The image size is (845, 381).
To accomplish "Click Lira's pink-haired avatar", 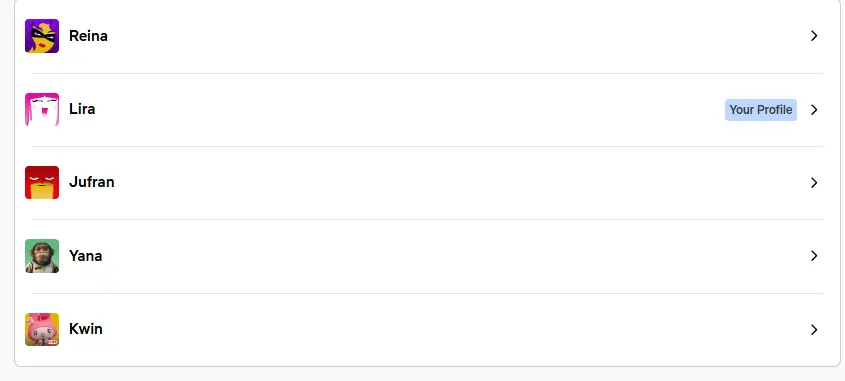I will (42, 109).
